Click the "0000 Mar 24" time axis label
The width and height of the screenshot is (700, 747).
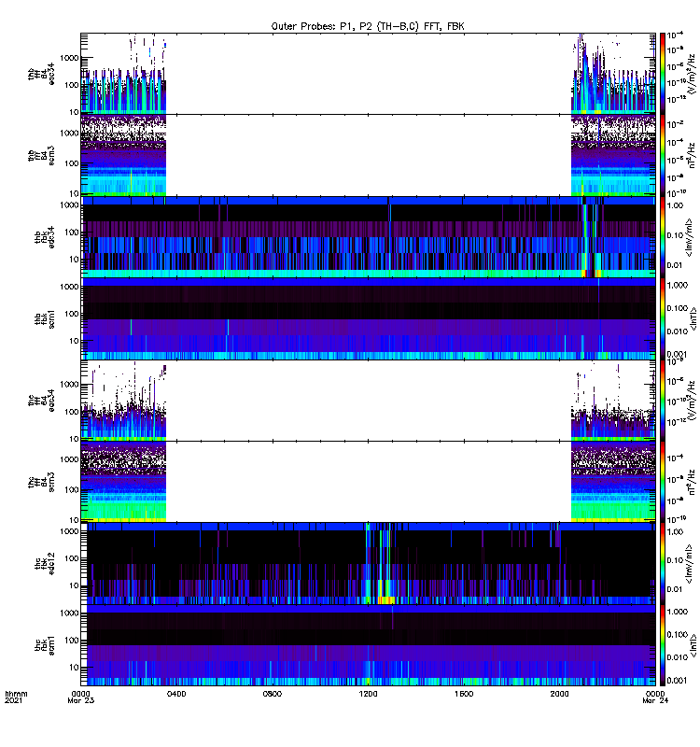(x=655, y=697)
